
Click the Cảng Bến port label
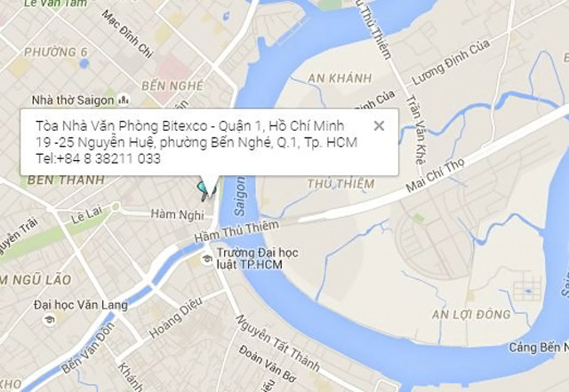(x=539, y=348)
